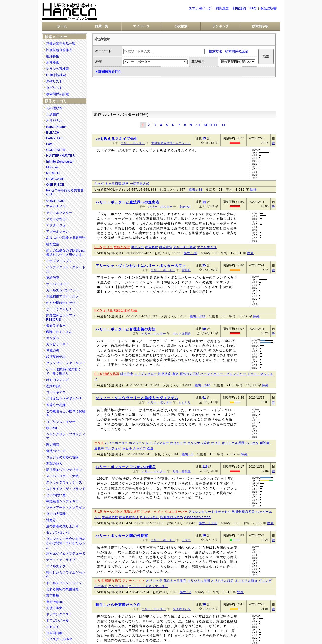Image resolution: width=322 pixels, height=644 pixels.
Task: Open the 閲覧履歴 link
Action: click(x=222, y=8)
